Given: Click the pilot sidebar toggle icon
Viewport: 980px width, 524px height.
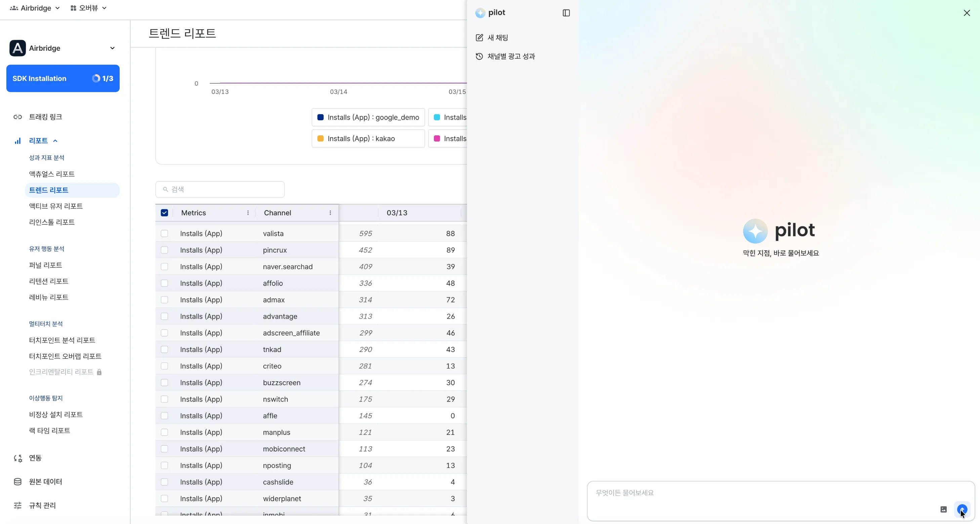Looking at the screenshot, I should [566, 13].
